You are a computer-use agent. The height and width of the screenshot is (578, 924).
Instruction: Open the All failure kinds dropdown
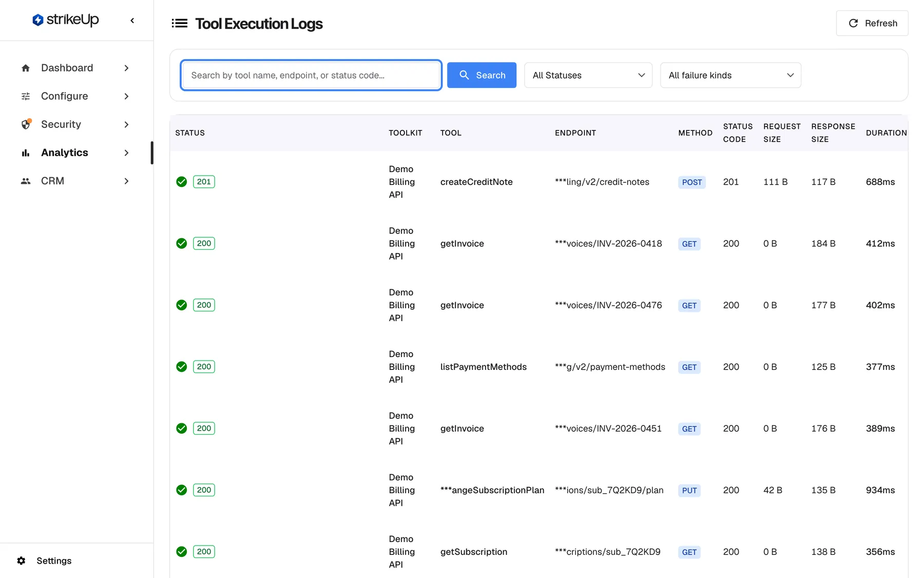pyautogui.click(x=730, y=75)
